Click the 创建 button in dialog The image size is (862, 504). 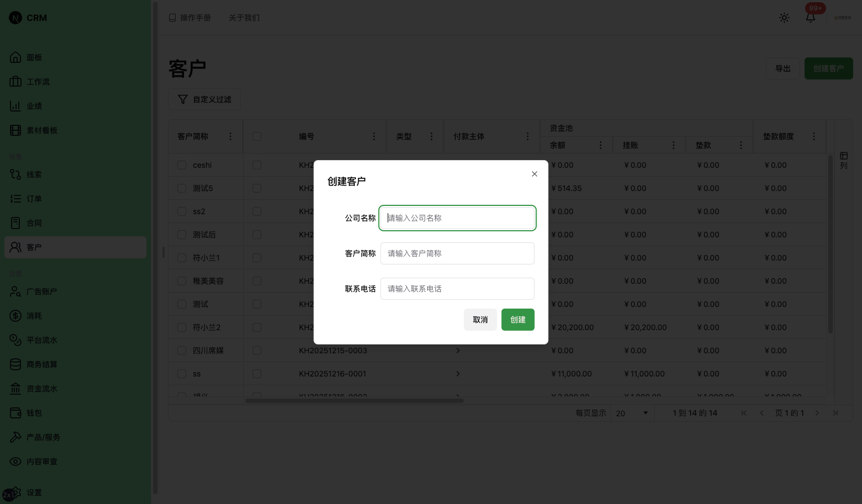[517, 319]
